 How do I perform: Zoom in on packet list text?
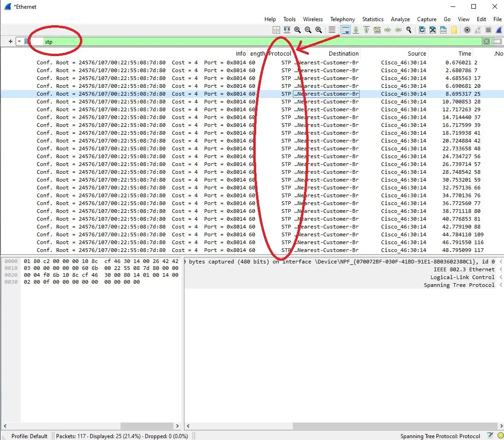coord(318,30)
